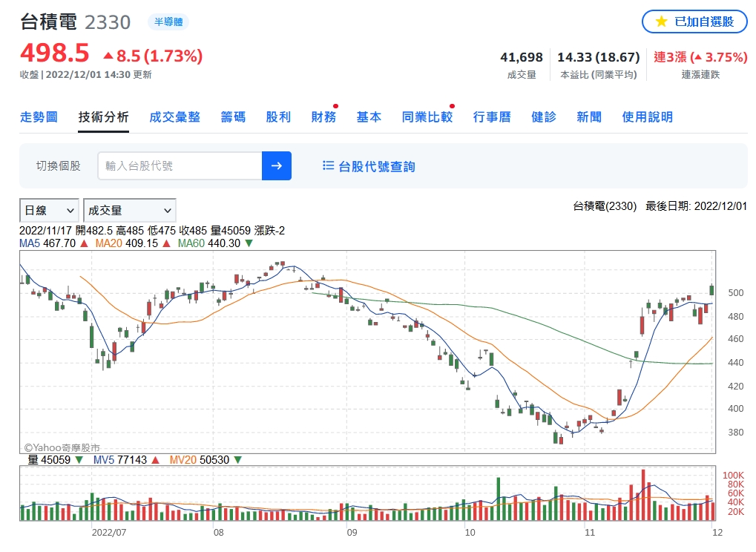Image resolution: width=756 pixels, height=552 pixels.
Task: Click the 380 price axis label
Action: (736, 433)
